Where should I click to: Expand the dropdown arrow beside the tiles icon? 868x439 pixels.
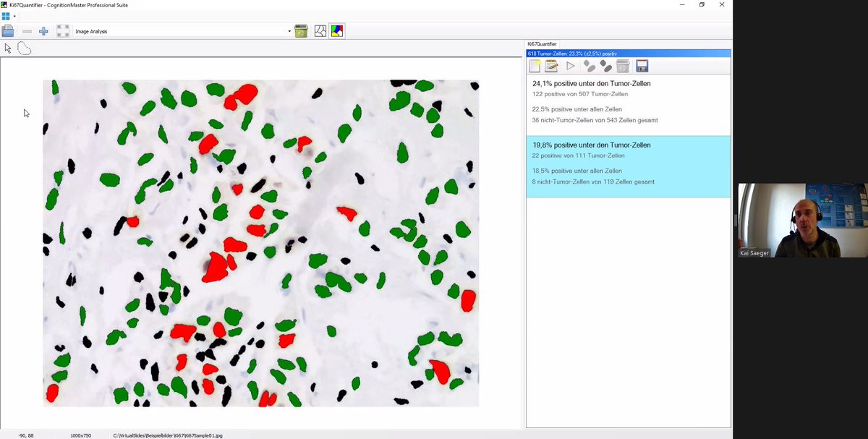click(x=14, y=16)
